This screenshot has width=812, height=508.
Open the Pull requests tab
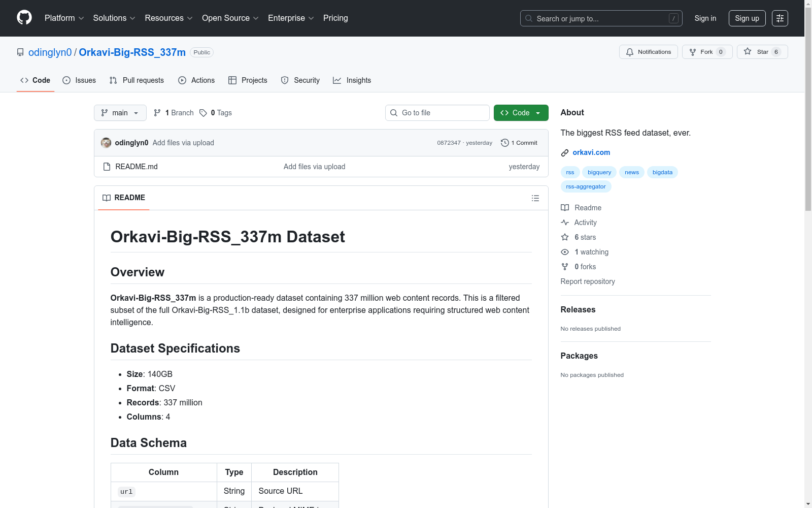click(x=137, y=80)
